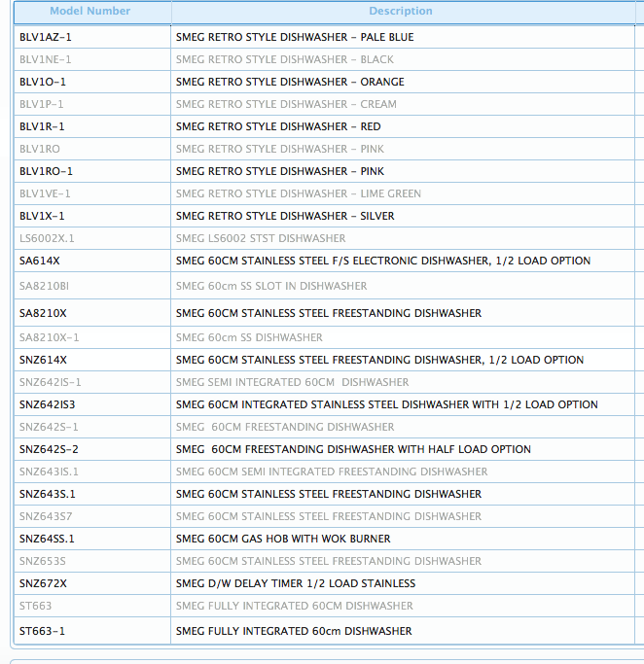Image resolution: width=644 pixels, height=664 pixels.
Task: Click the PALE BLUE dishwasher description
Action: click(295, 37)
